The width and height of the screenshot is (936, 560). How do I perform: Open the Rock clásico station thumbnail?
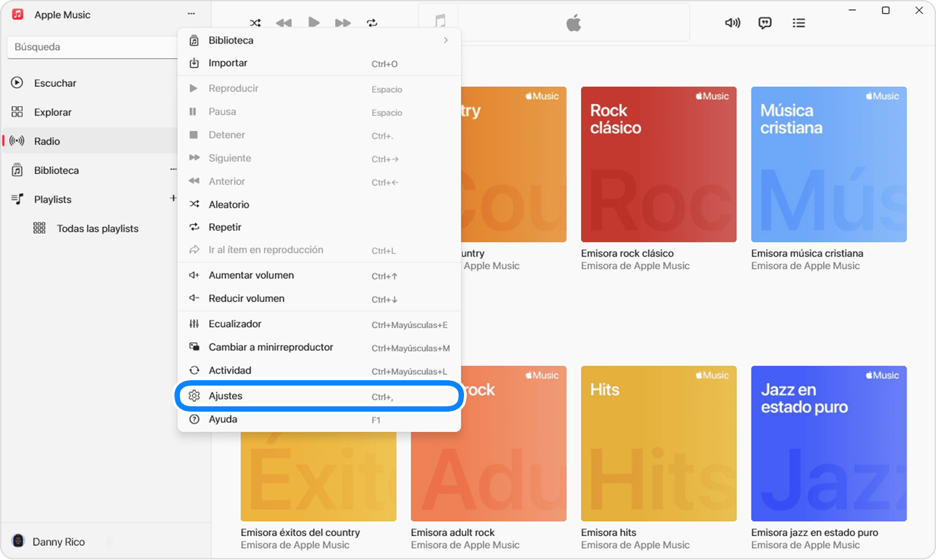coord(659,164)
